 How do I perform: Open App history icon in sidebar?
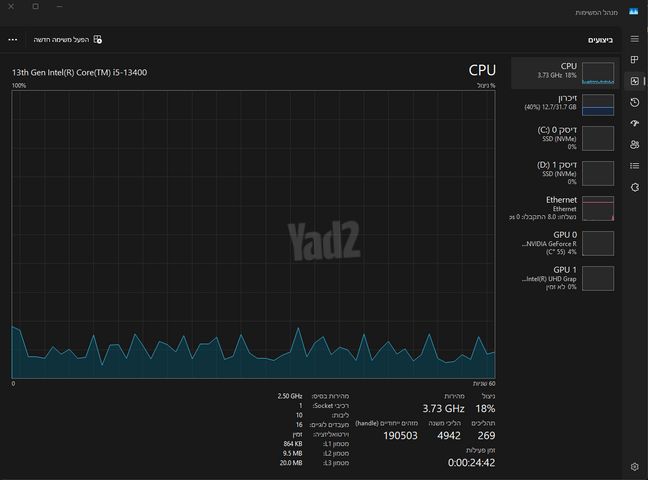pos(635,102)
